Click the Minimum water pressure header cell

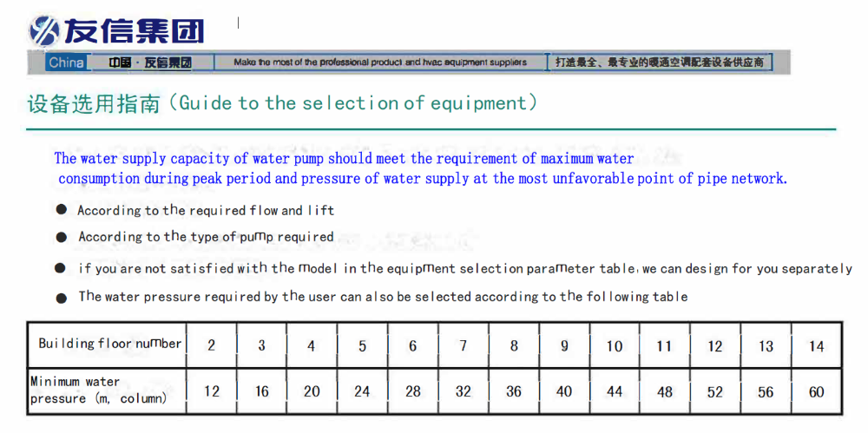tap(107, 390)
